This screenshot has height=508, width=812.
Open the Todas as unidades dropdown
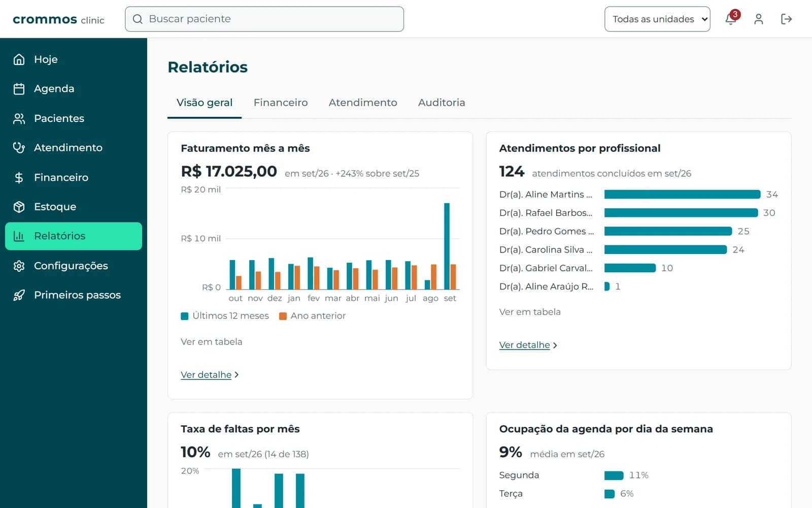657,19
